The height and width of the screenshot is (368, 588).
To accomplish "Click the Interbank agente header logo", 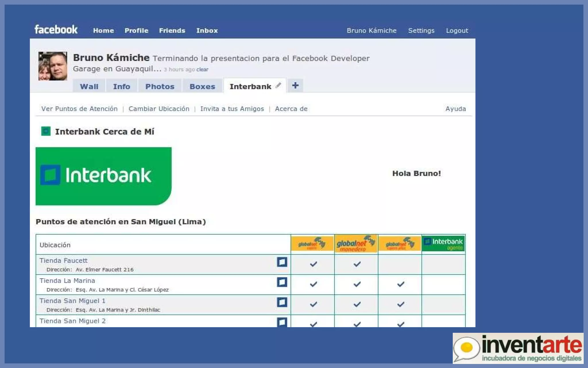I will click(443, 244).
